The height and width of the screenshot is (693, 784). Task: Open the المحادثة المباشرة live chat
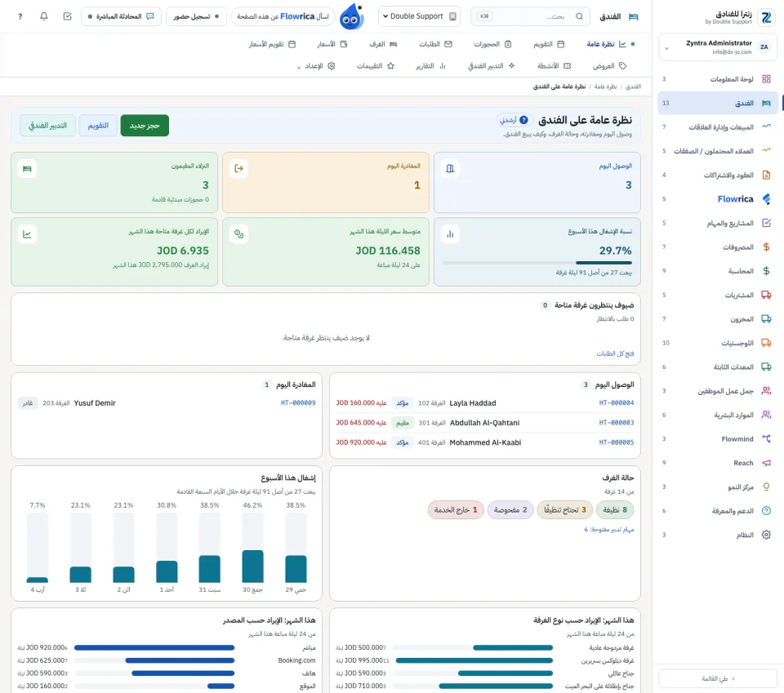[x=121, y=16]
